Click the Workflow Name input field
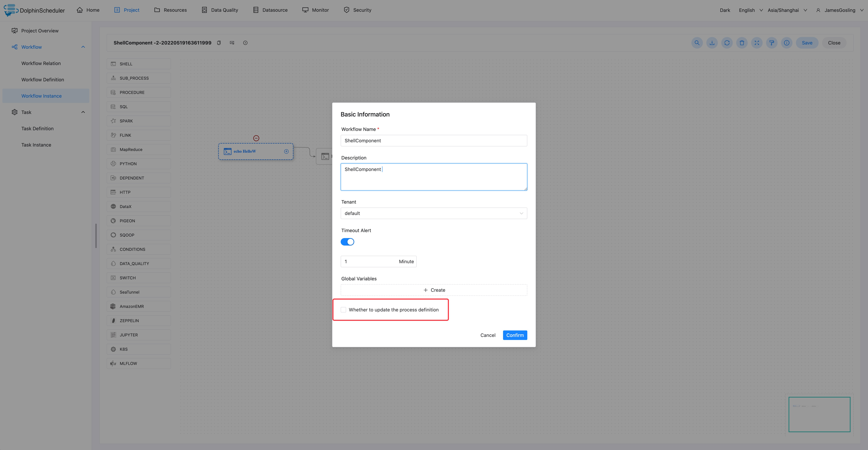The height and width of the screenshot is (450, 868). point(433,141)
